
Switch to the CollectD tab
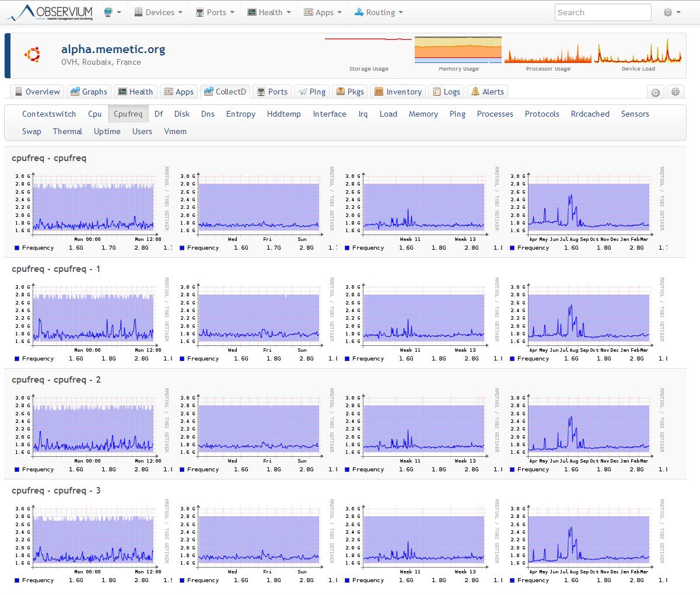[225, 92]
